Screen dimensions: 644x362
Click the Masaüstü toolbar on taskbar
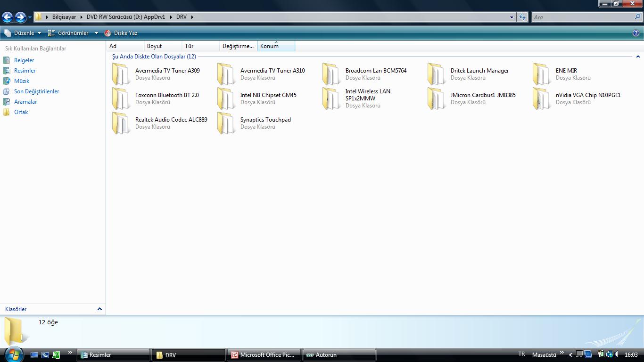coord(544,355)
